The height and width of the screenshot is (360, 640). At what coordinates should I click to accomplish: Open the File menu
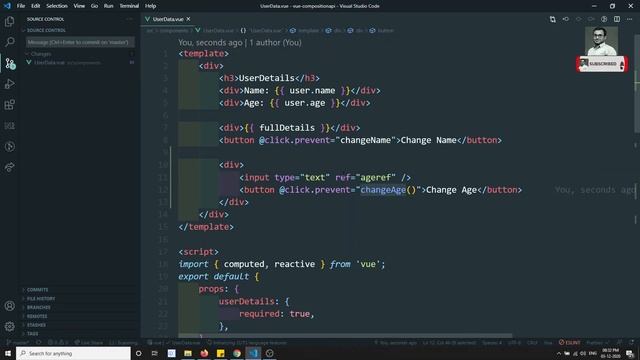[21, 6]
